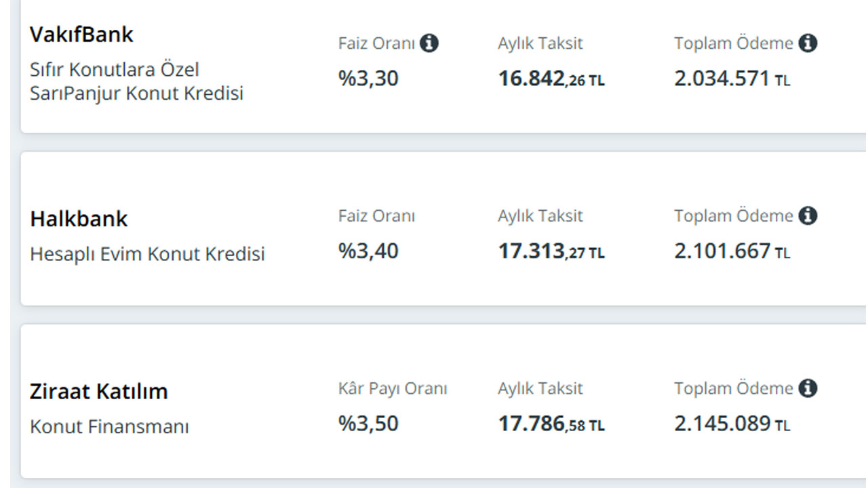Open the Halkbank bank name
The height and width of the screenshot is (488, 868).
[79, 219]
